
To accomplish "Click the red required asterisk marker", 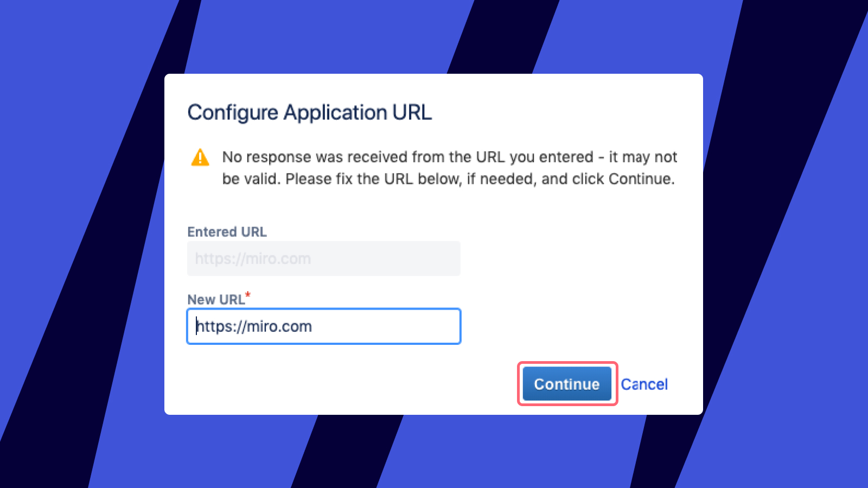I will [248, 294].
